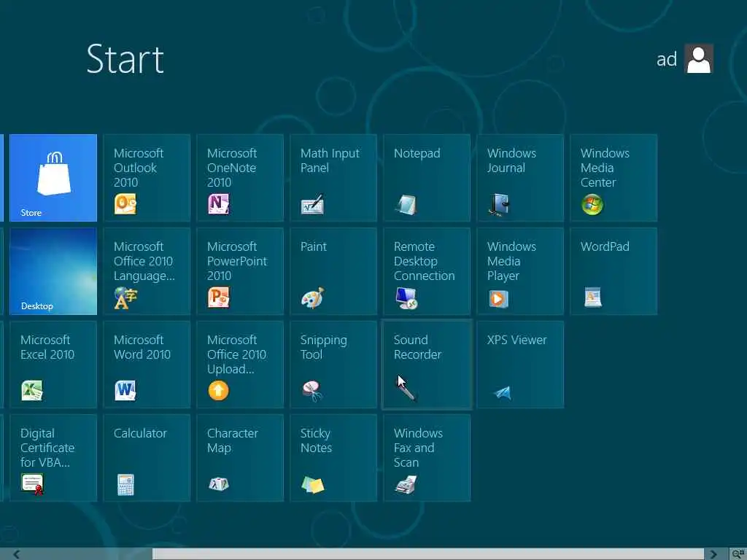
Task: Open Office 2010 Language Preferences icon
Action: point(125,298)
